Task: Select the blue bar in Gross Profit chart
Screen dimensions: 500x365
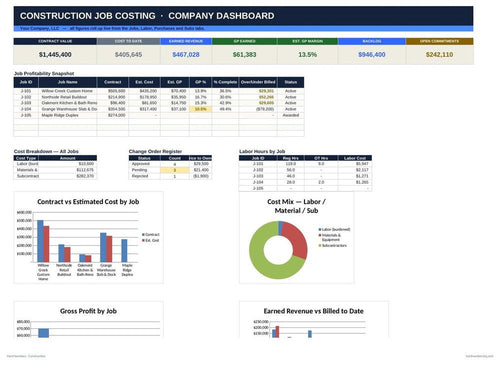Action: [44, 333]
